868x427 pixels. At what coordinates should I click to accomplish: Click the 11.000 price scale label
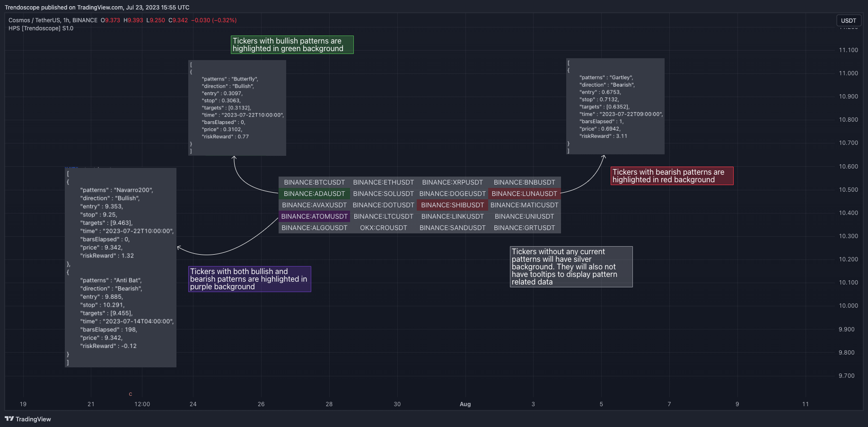[x=848, y=73]
